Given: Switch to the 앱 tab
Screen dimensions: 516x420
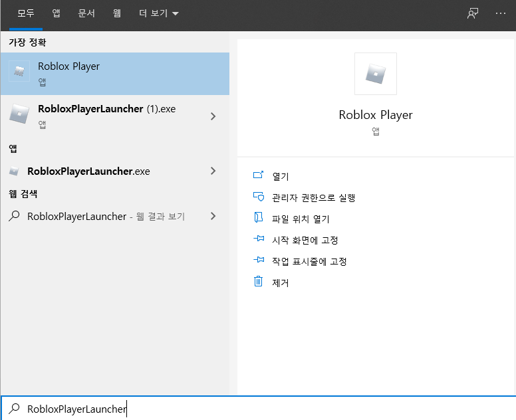Looking at the screenshot, I should (57, 13).
